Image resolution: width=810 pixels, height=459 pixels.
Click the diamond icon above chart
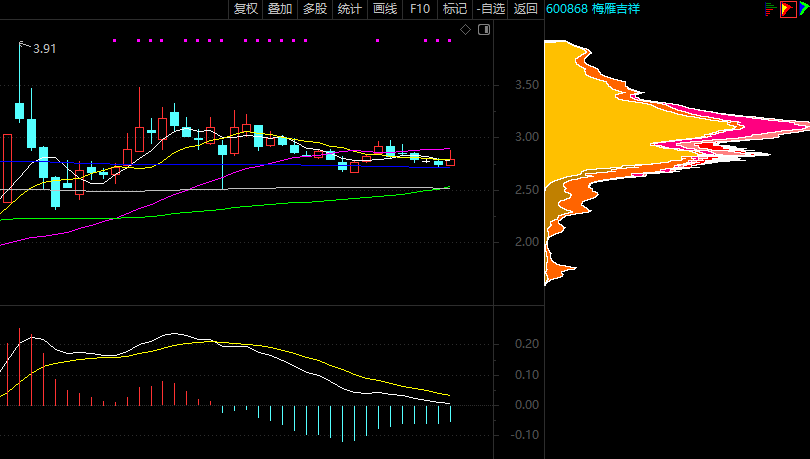(465, 30)
